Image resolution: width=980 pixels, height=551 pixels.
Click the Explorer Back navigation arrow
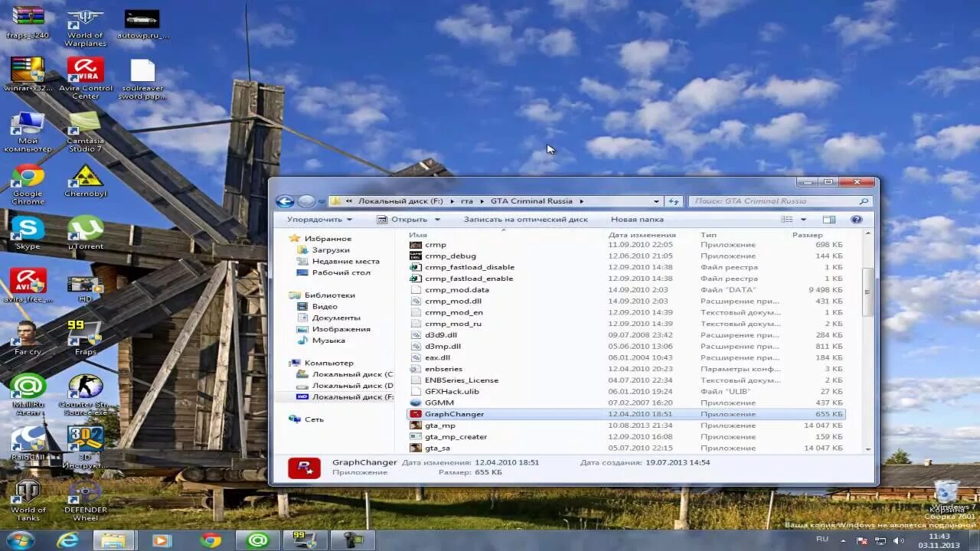point(285,201)
